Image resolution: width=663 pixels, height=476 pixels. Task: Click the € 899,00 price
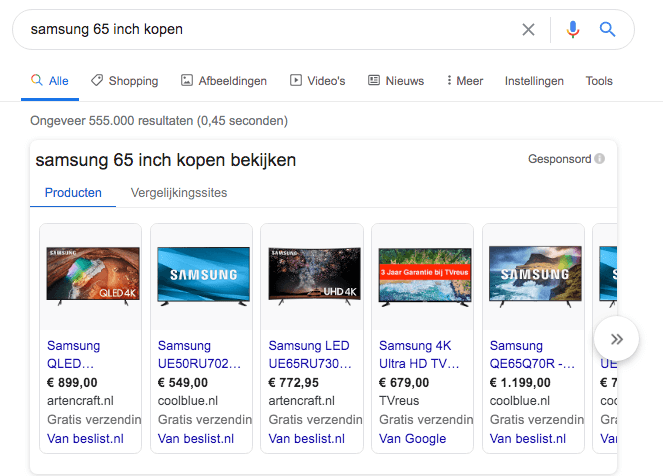click(x=72, y=383)
